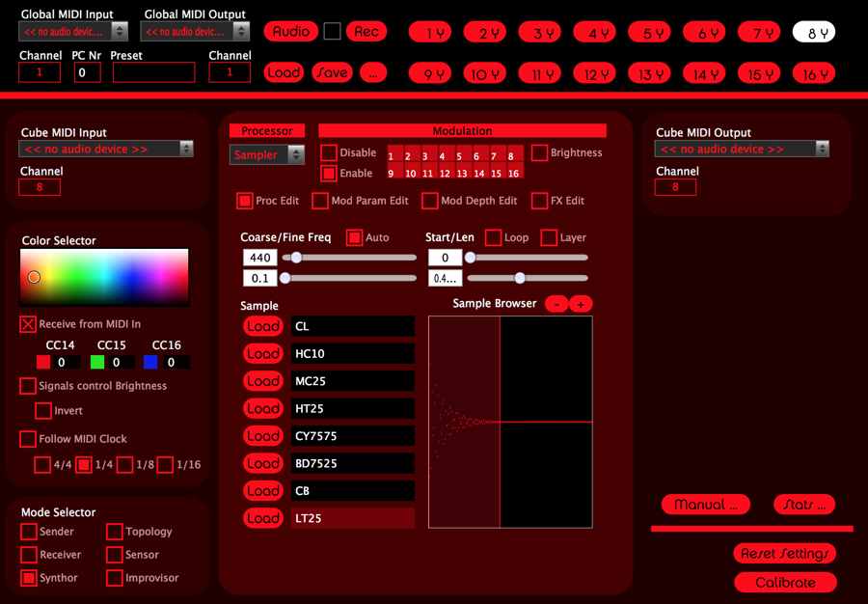The image size is (868, 604).
Task: Click the blue CC16 color swatch
Action: [150, 362]
